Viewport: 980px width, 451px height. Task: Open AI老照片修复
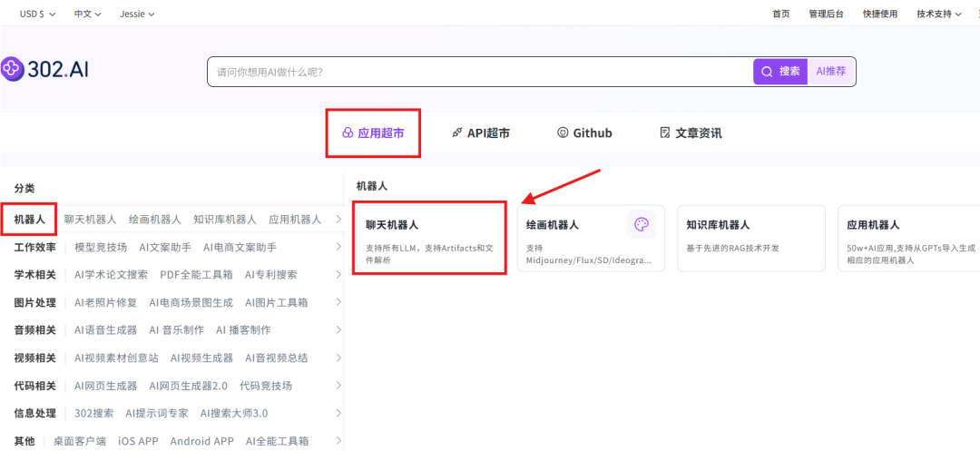pos(105,302)
